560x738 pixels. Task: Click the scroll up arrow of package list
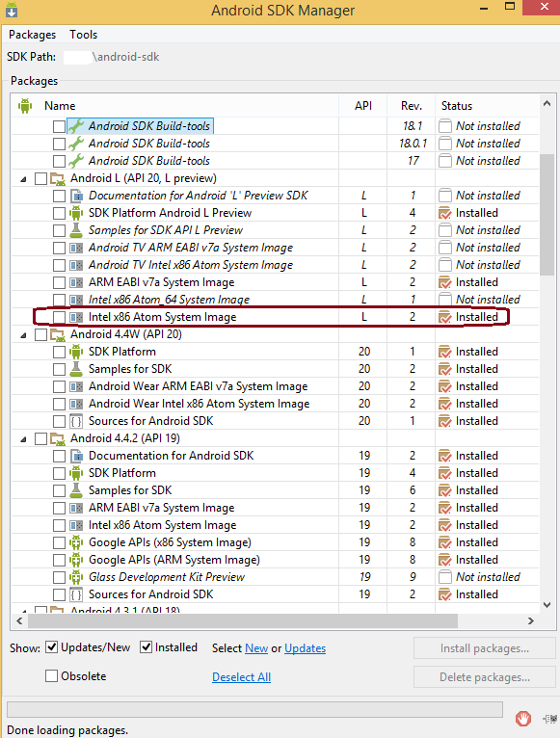547,103
